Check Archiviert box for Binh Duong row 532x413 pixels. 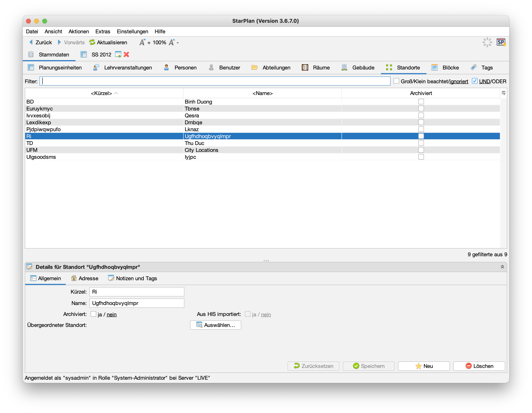421,102
